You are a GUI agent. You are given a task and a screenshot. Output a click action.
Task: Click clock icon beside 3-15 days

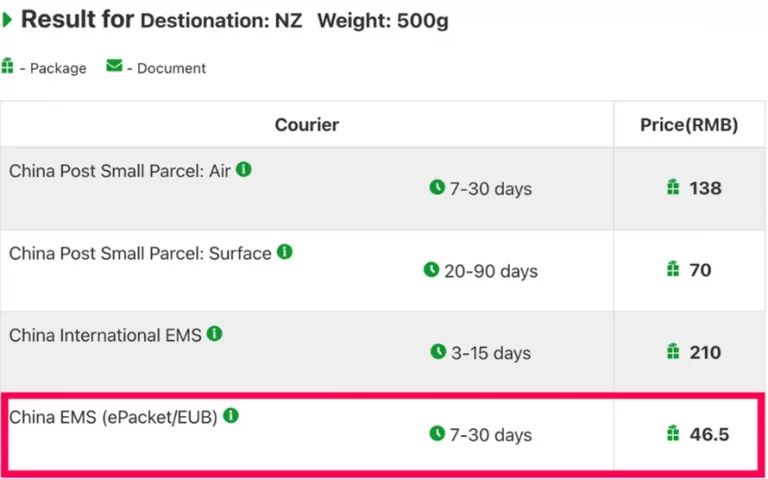pyautogui.click(x=438, y=352)
